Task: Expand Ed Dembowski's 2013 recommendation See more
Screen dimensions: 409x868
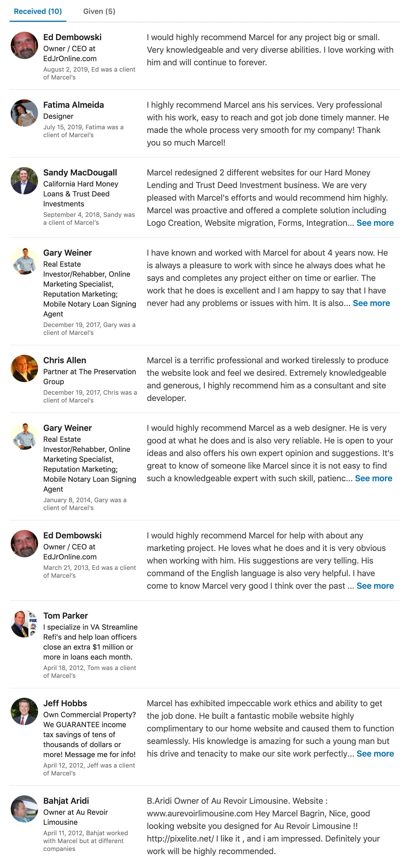Action: tap(375, 586)
